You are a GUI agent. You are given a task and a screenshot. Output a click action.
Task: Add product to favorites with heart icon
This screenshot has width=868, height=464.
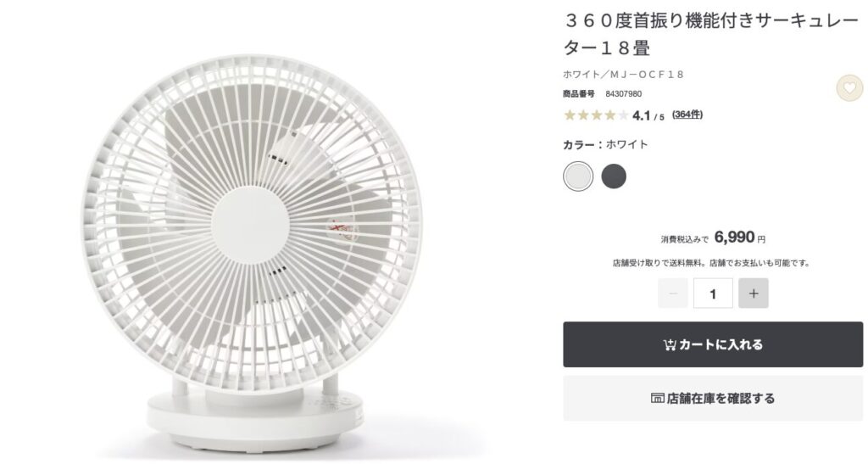pyautogui.click(x=849, y=87)
